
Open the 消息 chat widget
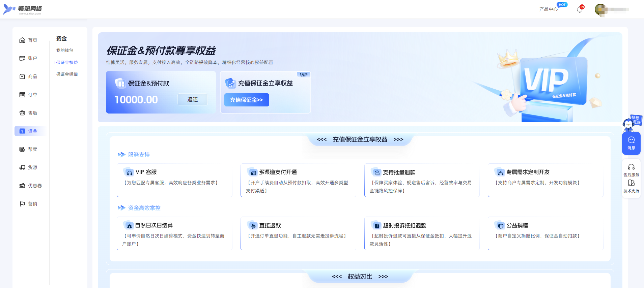click(631, 143)
